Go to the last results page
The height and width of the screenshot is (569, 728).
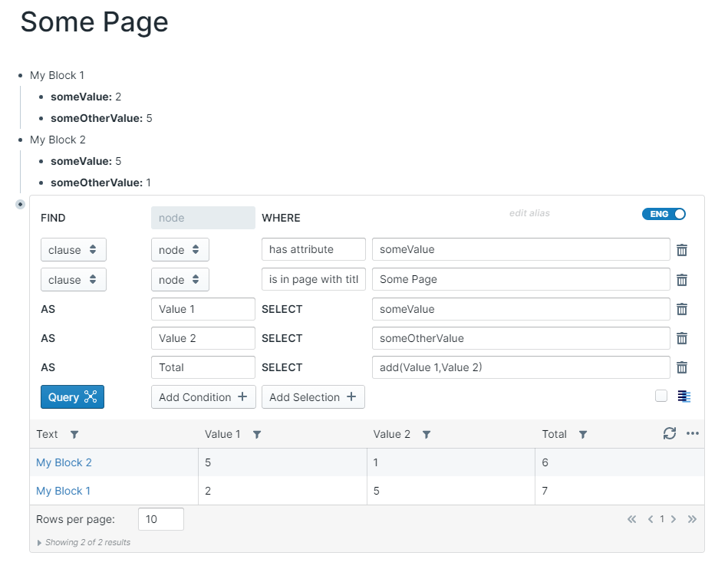(692, 519)
